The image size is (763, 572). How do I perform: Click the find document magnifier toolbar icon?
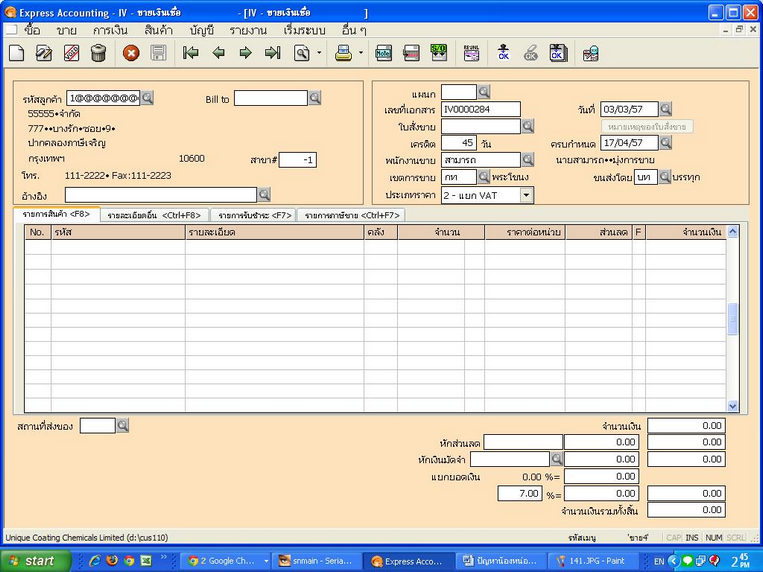[301, 53]
